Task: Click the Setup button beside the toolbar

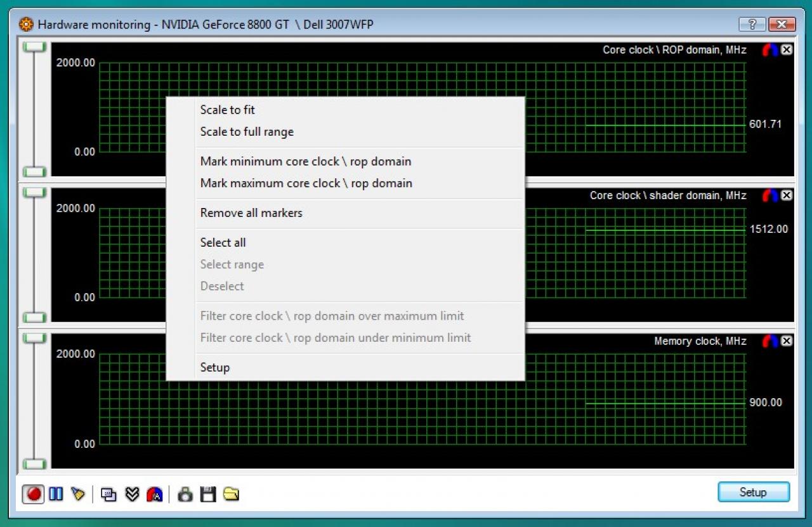Action: click(x=754, y=492)
